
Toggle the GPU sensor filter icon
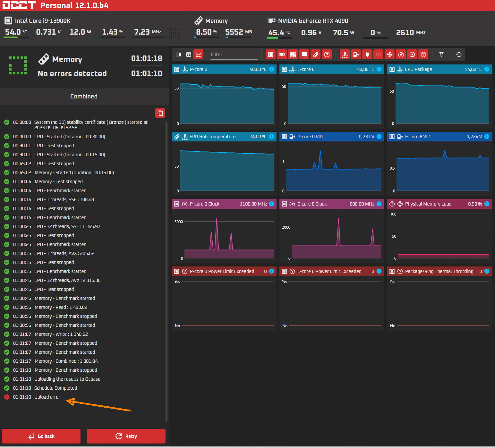coord(282,55)
